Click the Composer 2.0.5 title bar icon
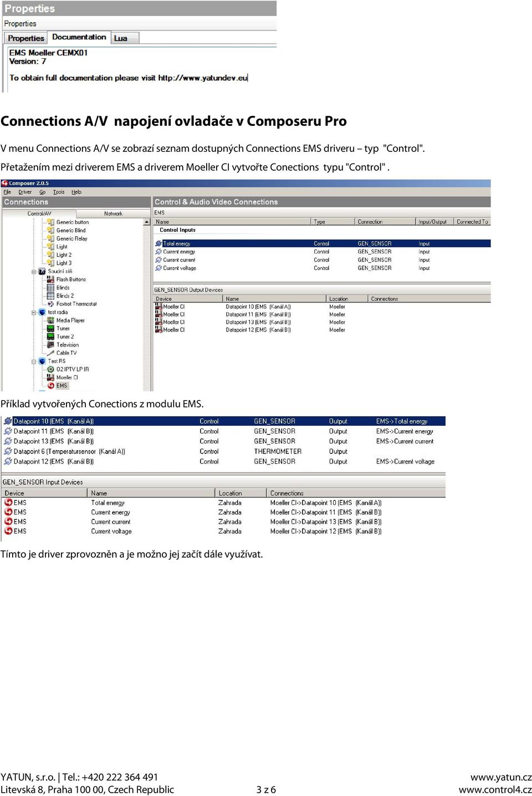Image resolution: width=532 pixels, height=796 pixels. 5,183
